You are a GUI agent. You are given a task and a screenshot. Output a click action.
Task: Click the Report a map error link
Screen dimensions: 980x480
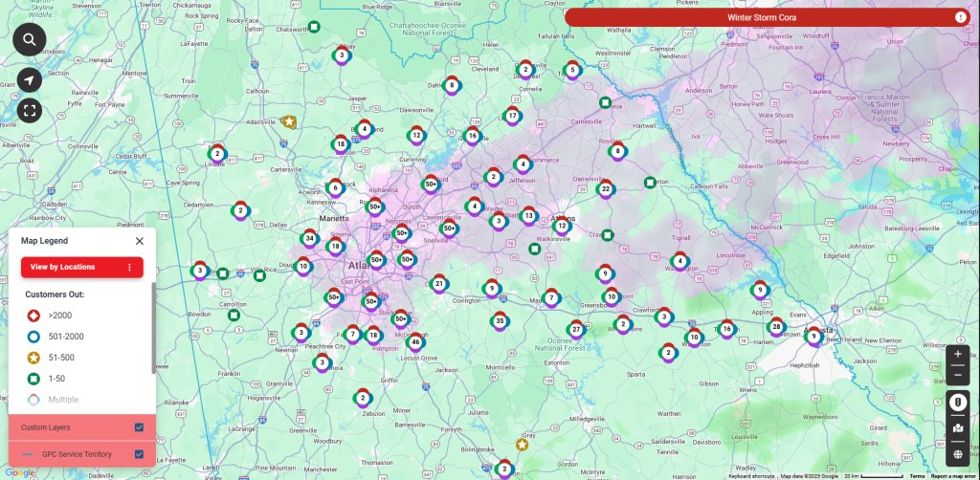click(954, 475)
